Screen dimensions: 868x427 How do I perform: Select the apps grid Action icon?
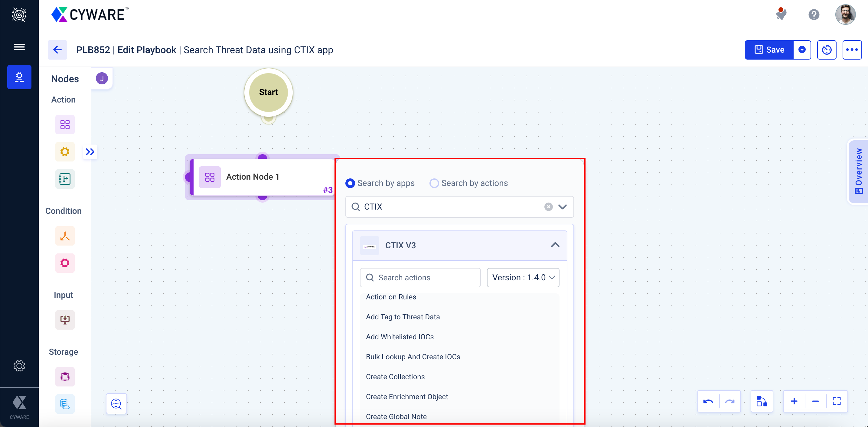coord(64,125)
